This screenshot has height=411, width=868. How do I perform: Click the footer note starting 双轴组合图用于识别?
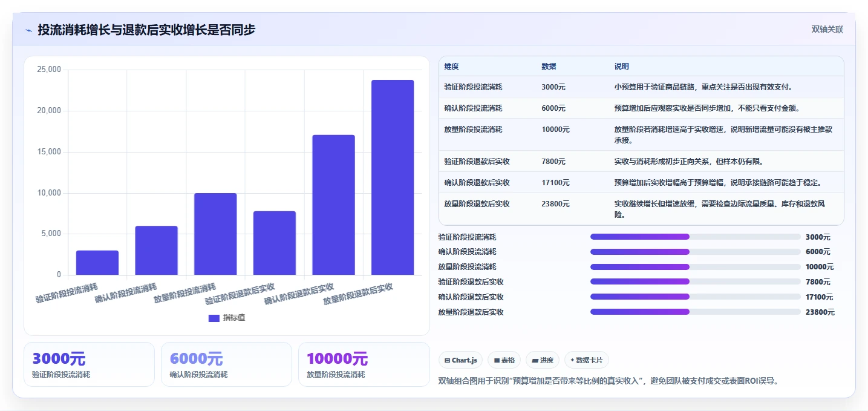tap(608, 381)
